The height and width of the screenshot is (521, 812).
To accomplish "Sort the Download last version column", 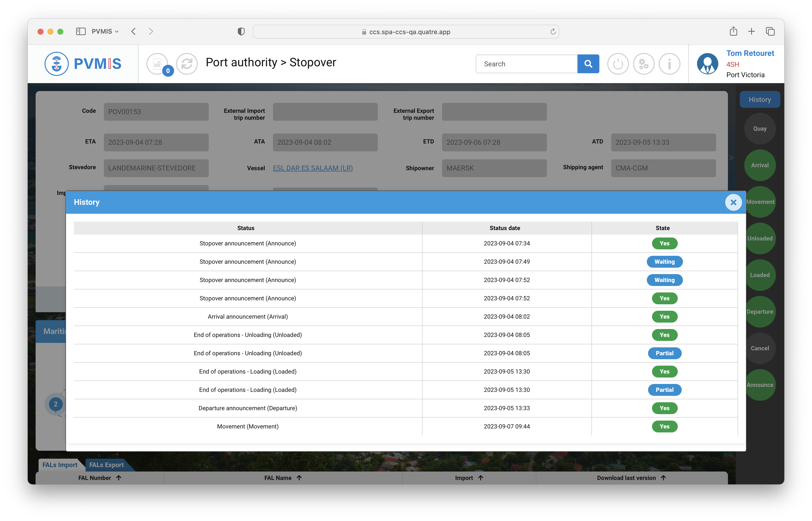I will (663, 478).
